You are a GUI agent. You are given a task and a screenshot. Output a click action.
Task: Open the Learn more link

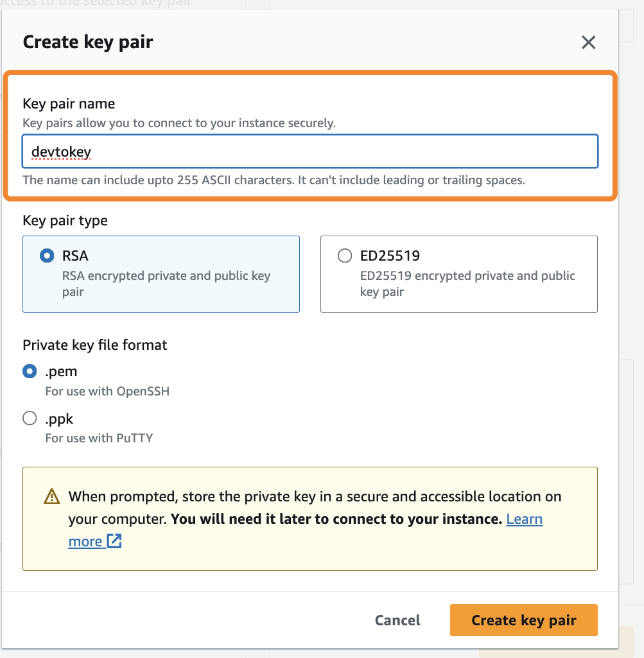[x=524, y=519]
